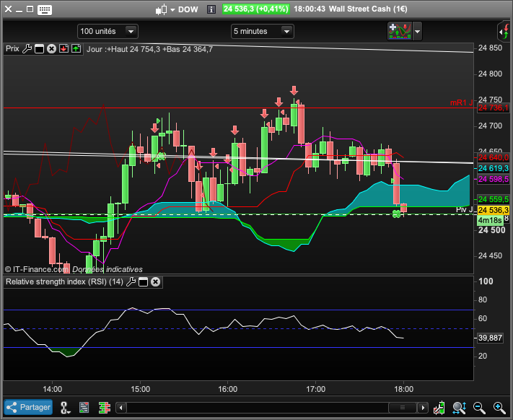
Task: Click the red down-arrow icon in the Prix panel
Action: [x=63, y=49]
